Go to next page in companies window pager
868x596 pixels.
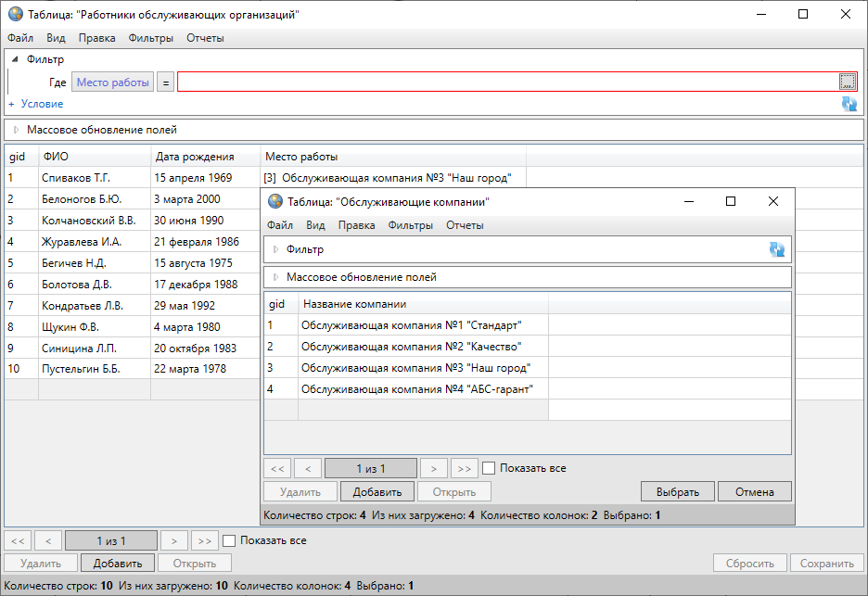[x=433, y=468]
